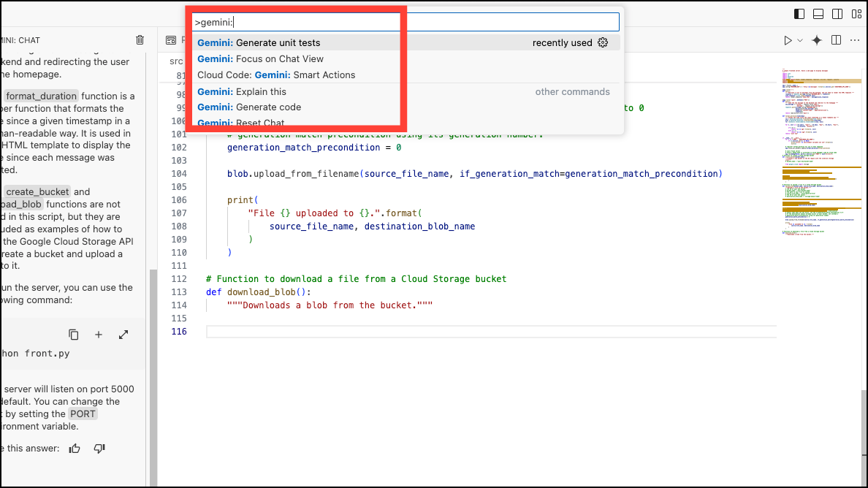Run the Python file play button
868x488 pixels.
pyautogui.click(x=788, y=40)
